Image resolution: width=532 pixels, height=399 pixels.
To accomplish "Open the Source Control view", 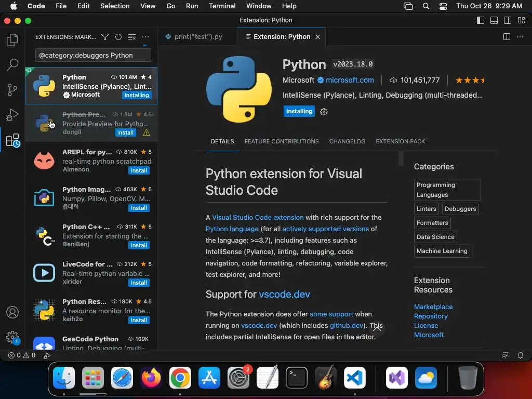I will [x=12, y=90].
